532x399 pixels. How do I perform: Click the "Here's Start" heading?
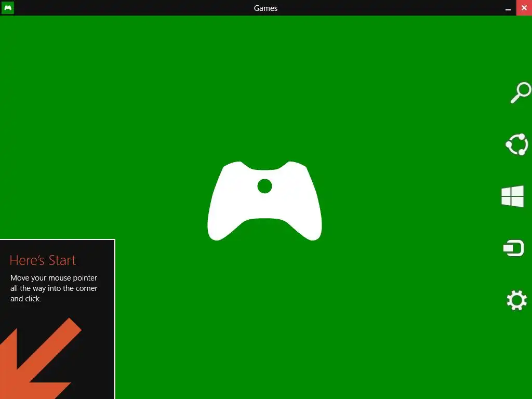[x=43, y=260]
